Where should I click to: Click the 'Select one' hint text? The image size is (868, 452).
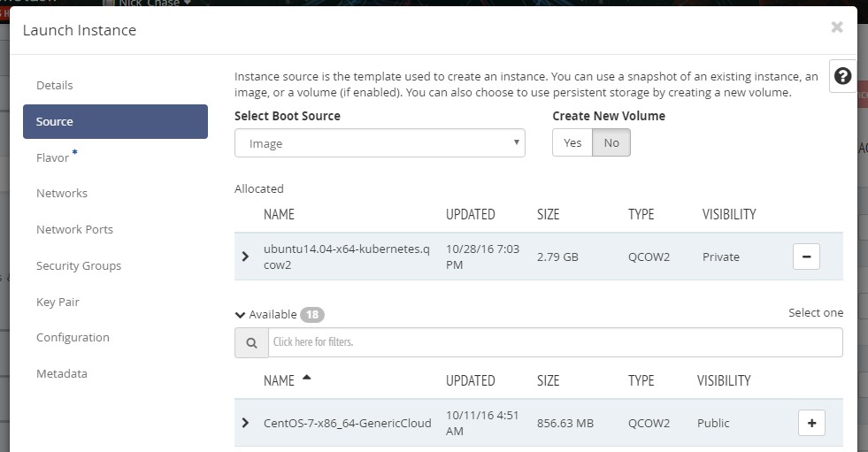click(816, 313)
